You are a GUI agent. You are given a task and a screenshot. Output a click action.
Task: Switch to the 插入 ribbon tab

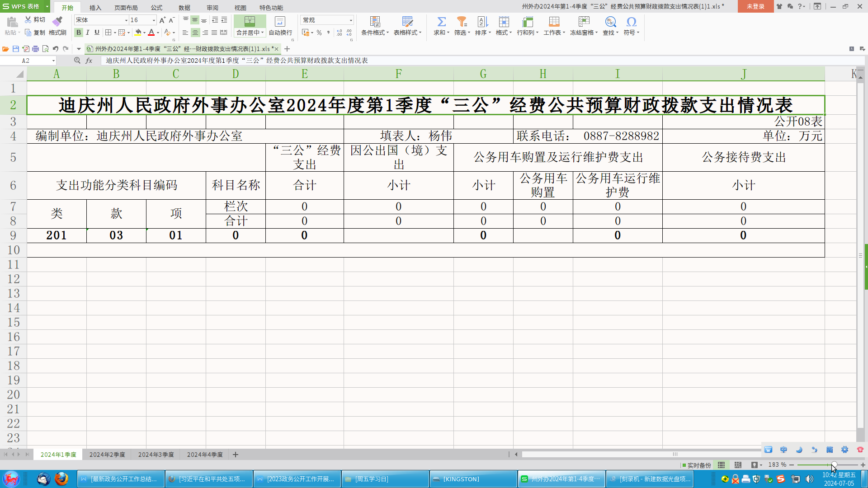point(95,7)
